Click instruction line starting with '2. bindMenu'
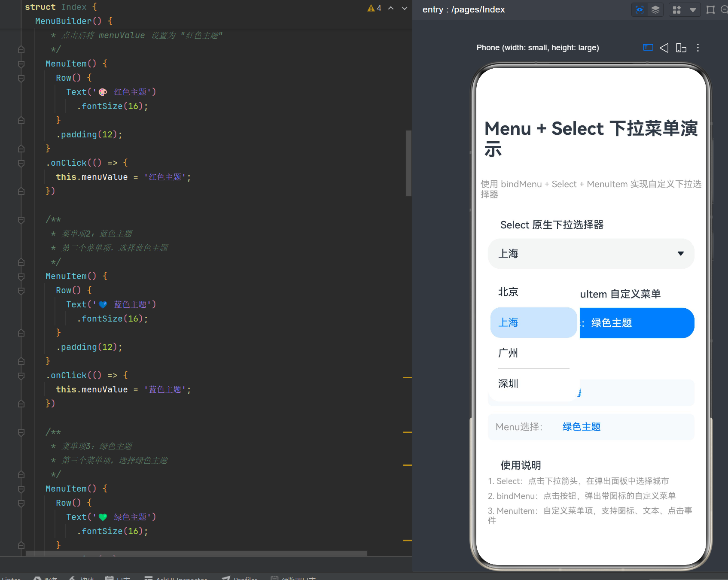 [x=582, y=496]
